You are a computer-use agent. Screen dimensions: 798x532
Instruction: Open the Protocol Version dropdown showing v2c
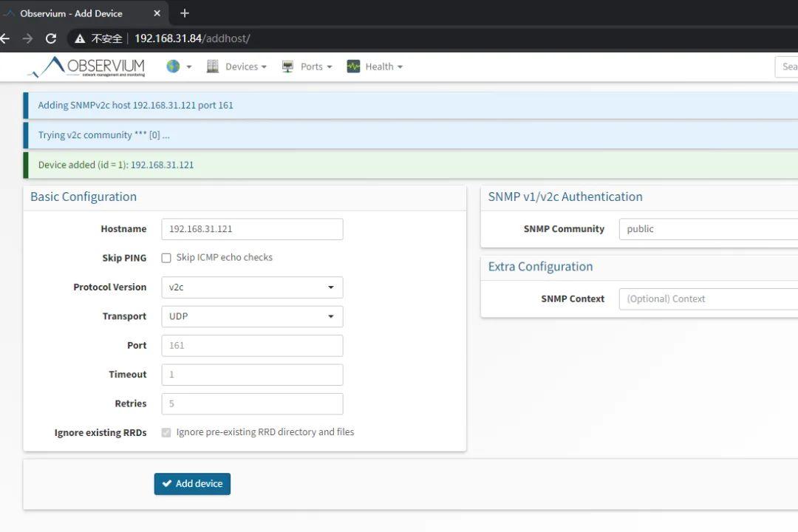click(252, 287)
